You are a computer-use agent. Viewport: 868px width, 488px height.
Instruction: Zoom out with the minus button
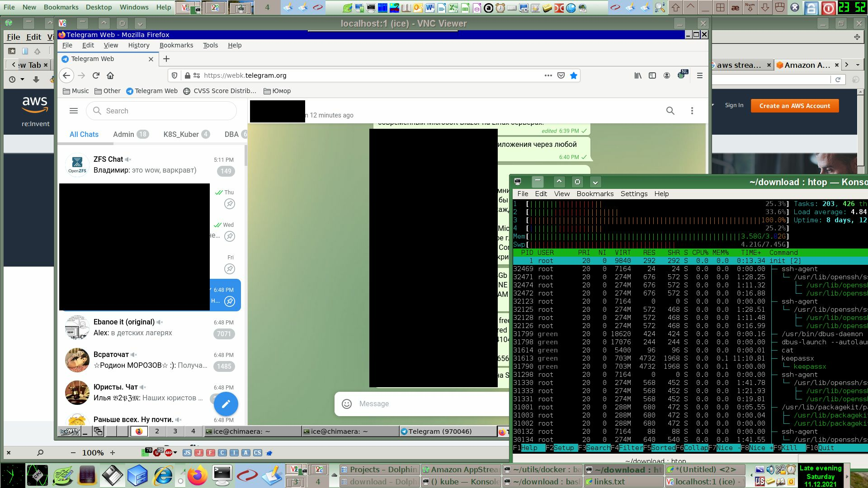73,453
